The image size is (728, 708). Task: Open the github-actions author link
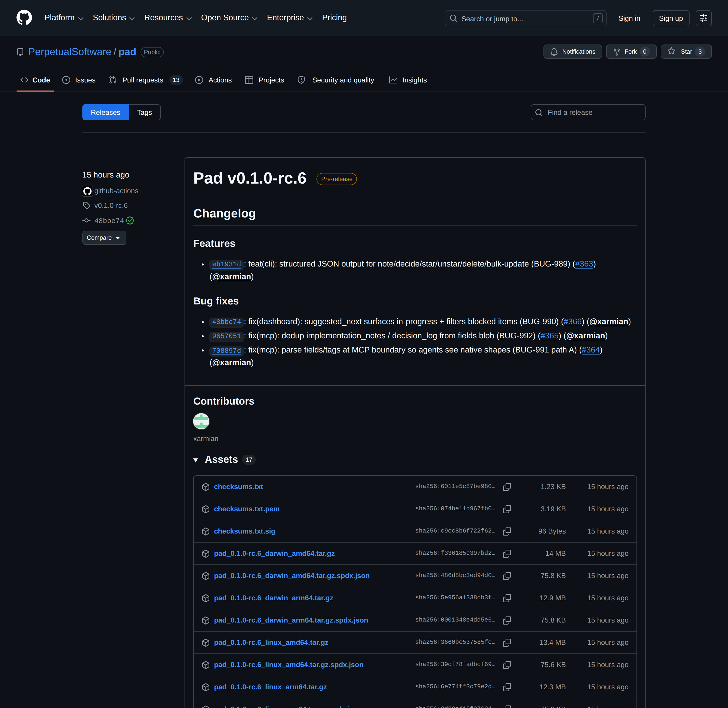pyautogui.click(x=116, y=191)
